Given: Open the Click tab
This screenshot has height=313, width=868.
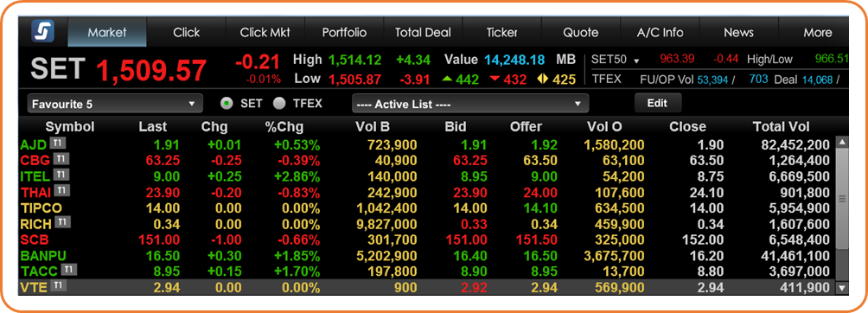Looking at the screenshot, I should 186,32.
